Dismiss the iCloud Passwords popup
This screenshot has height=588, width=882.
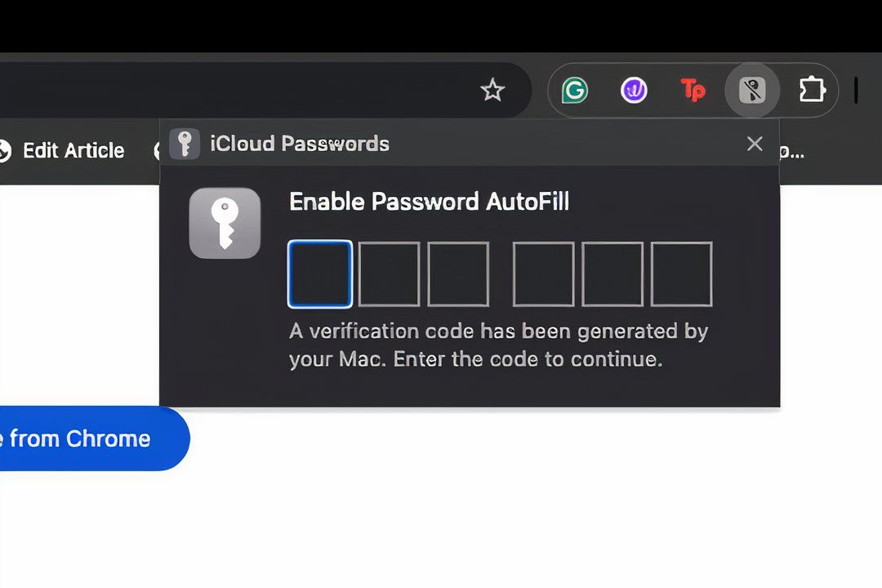click(754, 144)
